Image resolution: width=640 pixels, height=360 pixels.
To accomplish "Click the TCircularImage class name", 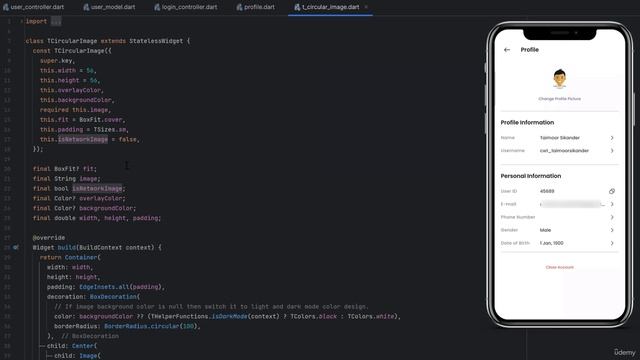I will click(x=72, y=41).
